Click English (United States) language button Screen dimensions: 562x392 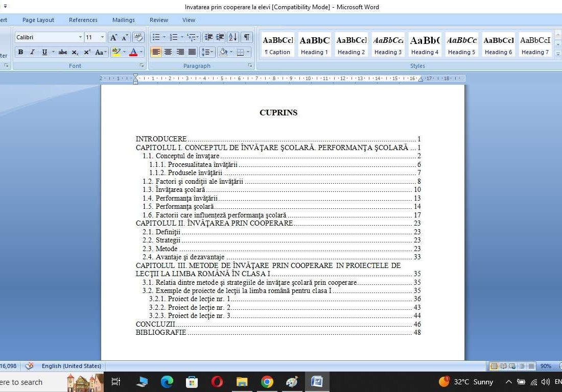click(x=71, y=366)
